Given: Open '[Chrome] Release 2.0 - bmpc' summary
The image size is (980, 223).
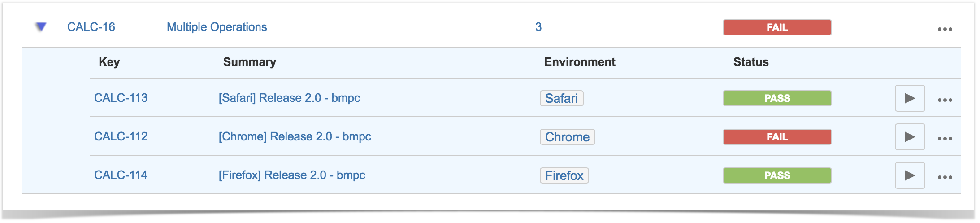Looking at the screenshot, I should (x=295, y=136).
